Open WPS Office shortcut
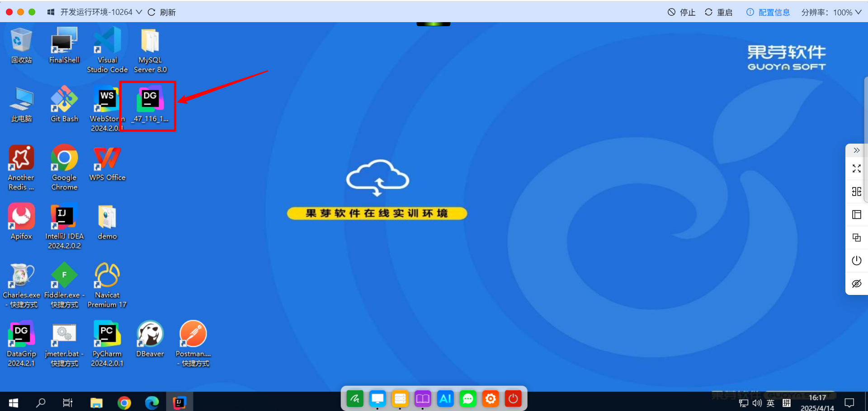868x411 pixels. click(x=107, y=163)
